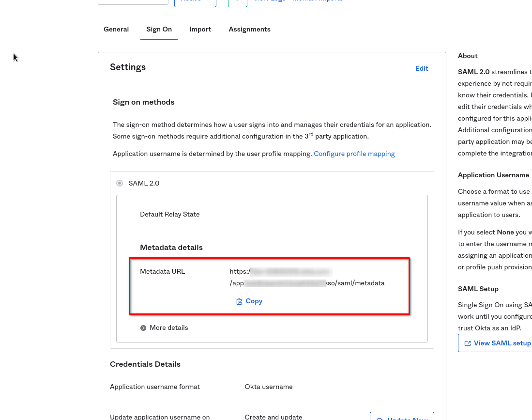
Task: Go to the Assignments tab
Action: [x=249, y=30]
